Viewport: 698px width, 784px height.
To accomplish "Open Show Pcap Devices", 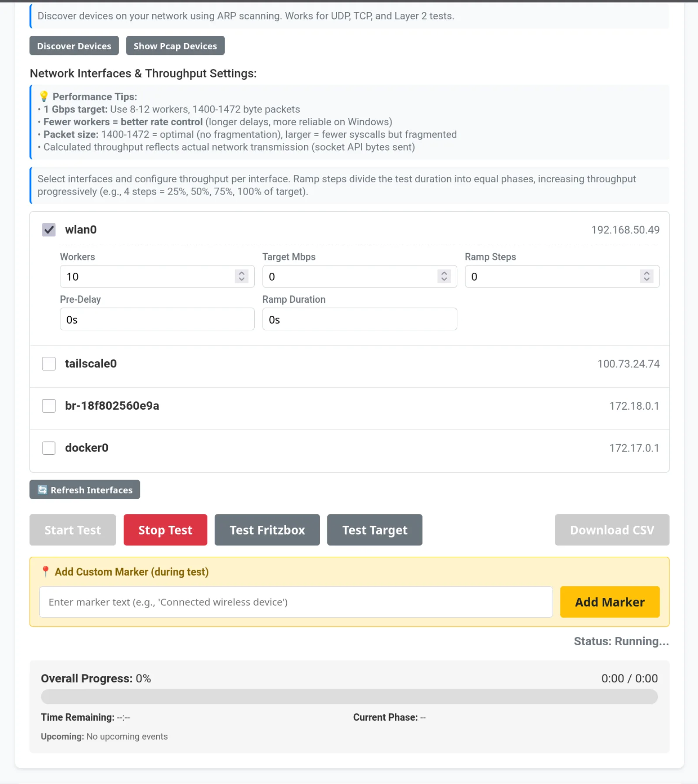I will pos(175,46).
